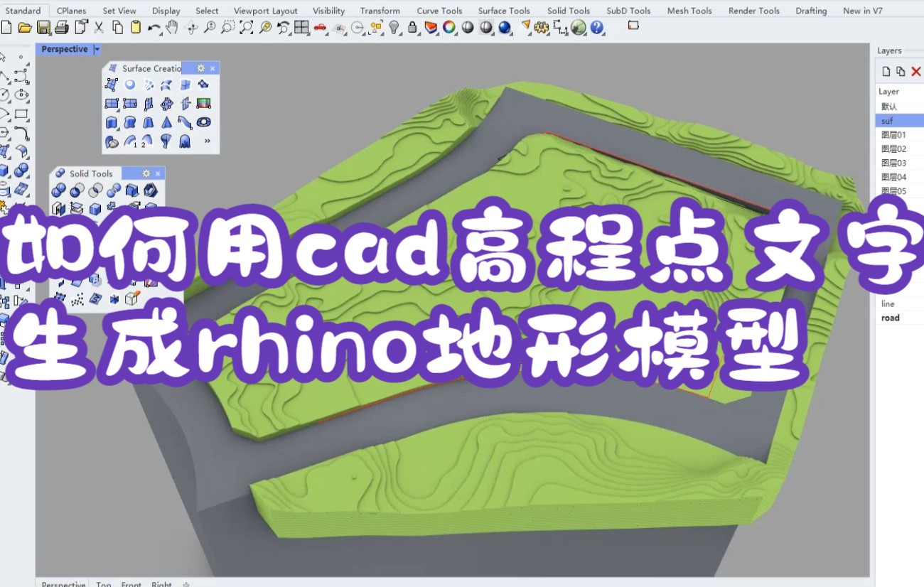Image resolution: width=924 pixels, height=587 pixels.
Task: Save the model with the floppy icon
Action: 44,28
